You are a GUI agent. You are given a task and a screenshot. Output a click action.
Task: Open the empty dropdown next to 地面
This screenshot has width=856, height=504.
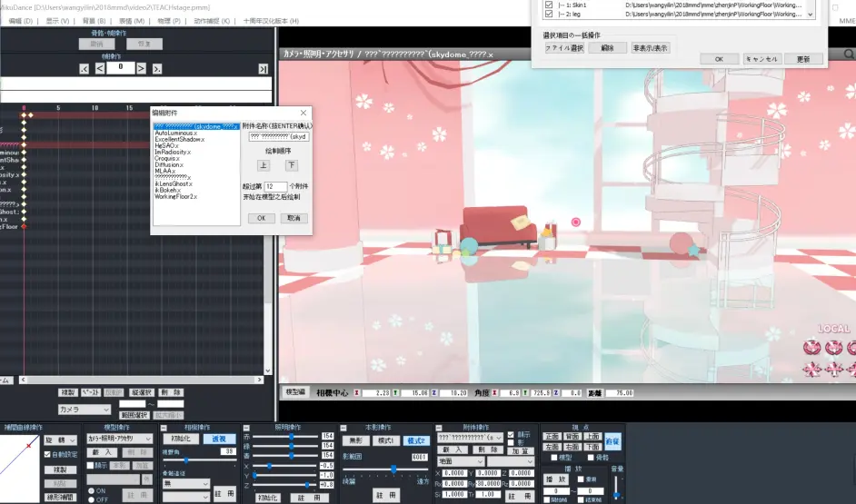[510, 461]
